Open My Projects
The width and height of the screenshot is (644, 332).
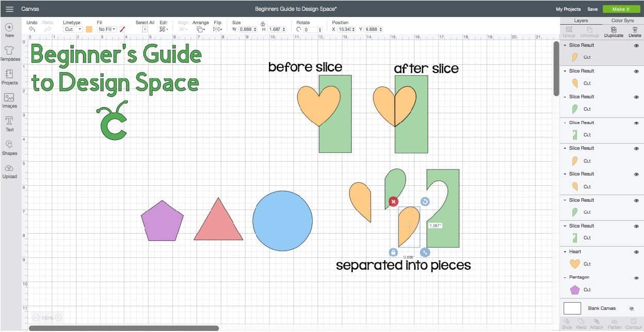tap(568, 9)
